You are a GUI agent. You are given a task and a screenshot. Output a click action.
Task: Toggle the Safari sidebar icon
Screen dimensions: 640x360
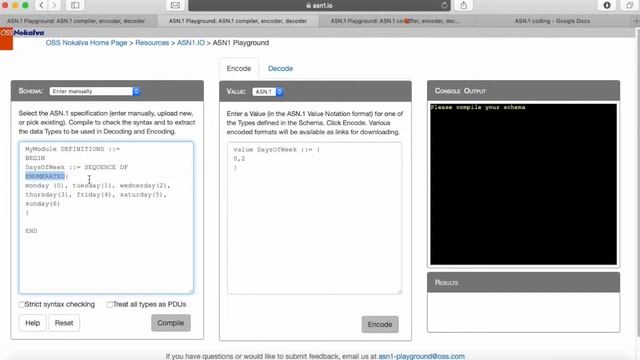pos(75,5)
